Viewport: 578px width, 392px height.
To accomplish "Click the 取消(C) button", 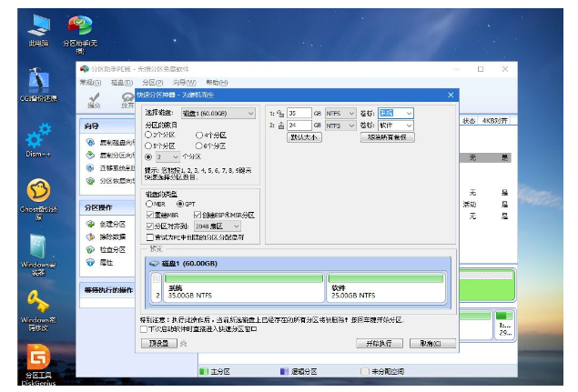I will 432,344.
